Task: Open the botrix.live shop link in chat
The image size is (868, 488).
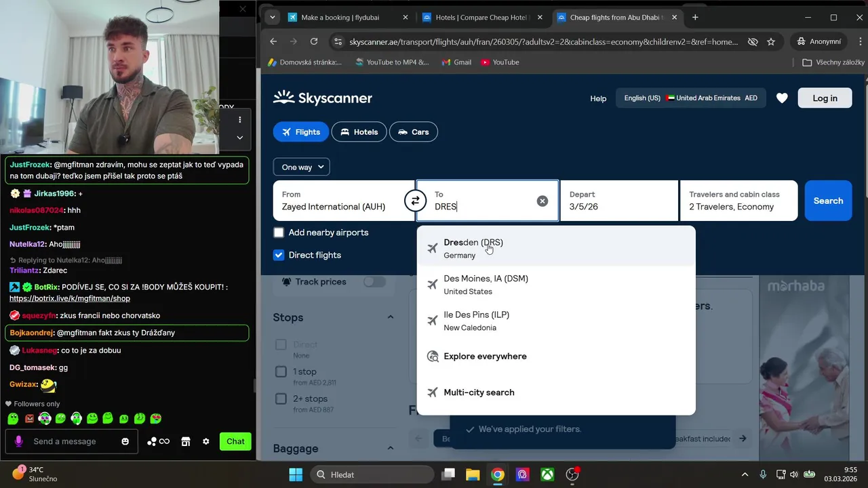Action: [69, 298]
